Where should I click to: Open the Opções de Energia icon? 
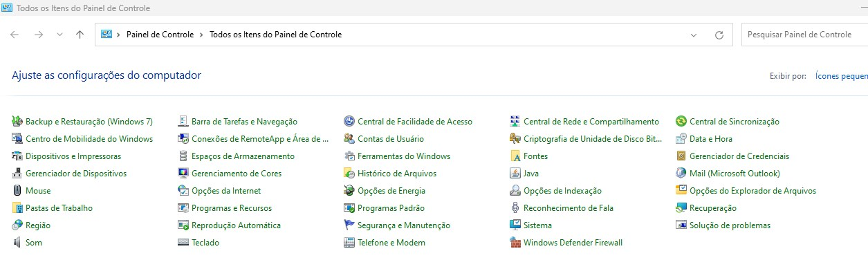coord(349,191)
